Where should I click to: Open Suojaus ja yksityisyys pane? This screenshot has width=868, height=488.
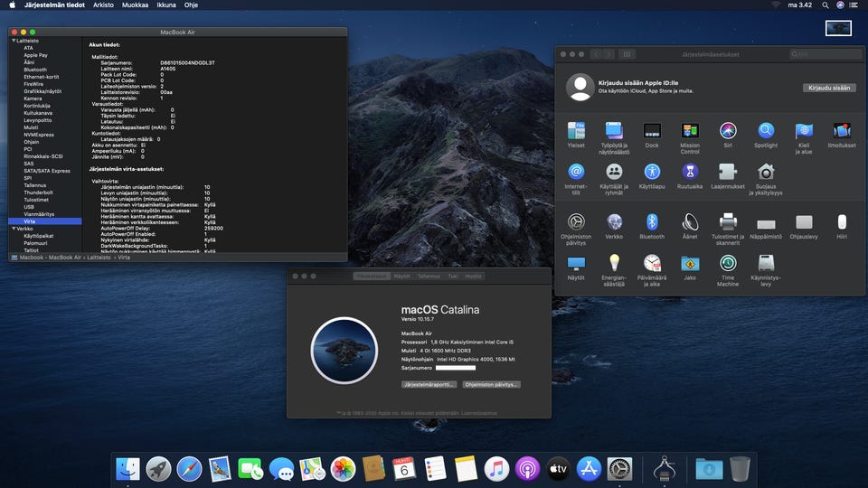tap(766, 173)
